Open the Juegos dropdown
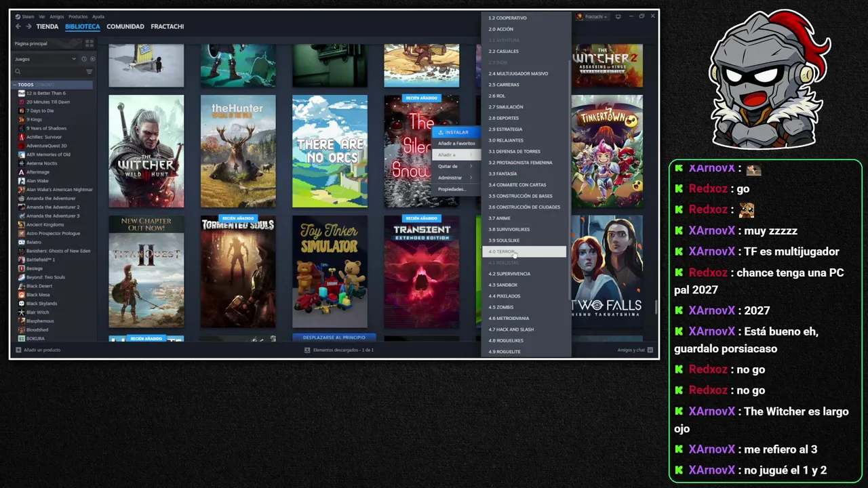The height and width of the screenshot is (488, 868). (x=45, y=59)
